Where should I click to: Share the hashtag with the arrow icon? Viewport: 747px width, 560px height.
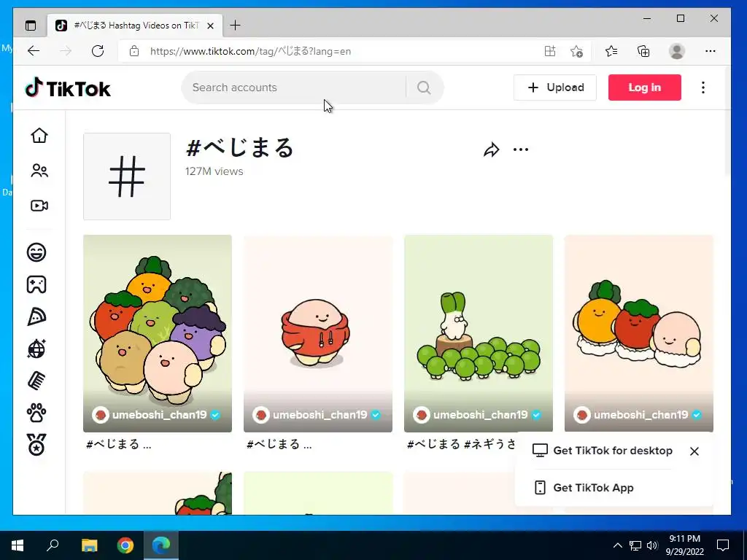point(491,150)
